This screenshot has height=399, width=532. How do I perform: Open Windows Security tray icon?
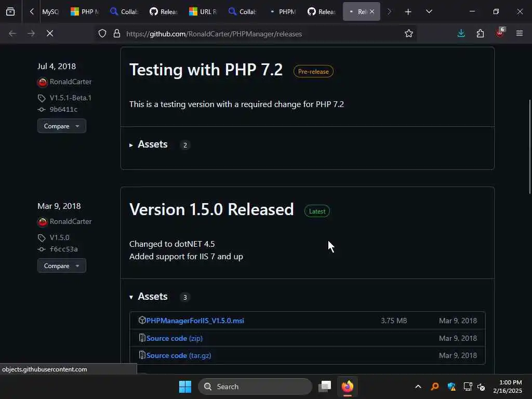click(x=451, y=387)
